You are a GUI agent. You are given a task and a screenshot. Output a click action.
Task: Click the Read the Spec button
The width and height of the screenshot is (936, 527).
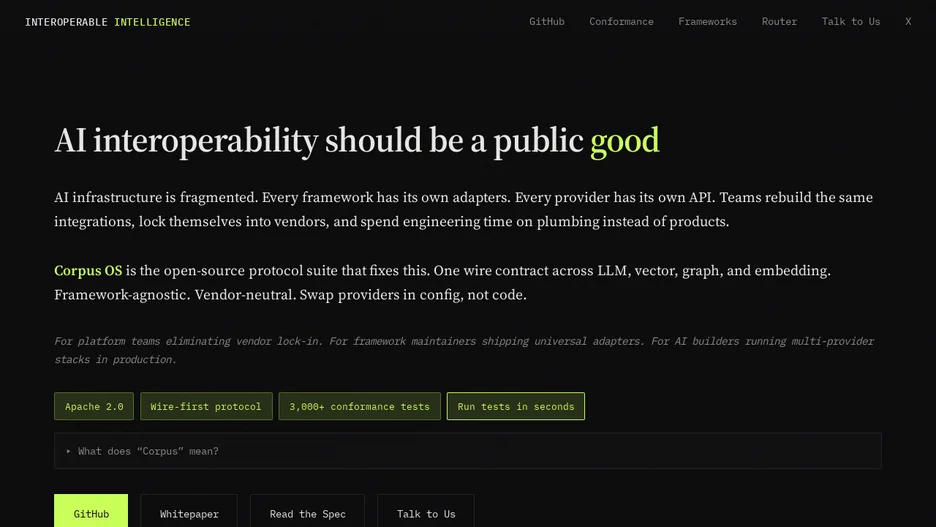pyautogui.click(x=307, y=512)
